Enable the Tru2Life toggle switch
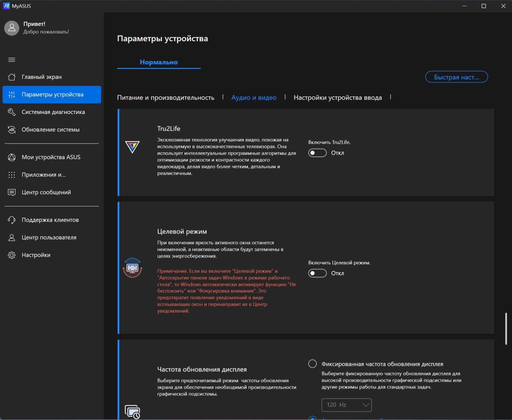This screenshot has height=420, width=512. click(317, 153)
